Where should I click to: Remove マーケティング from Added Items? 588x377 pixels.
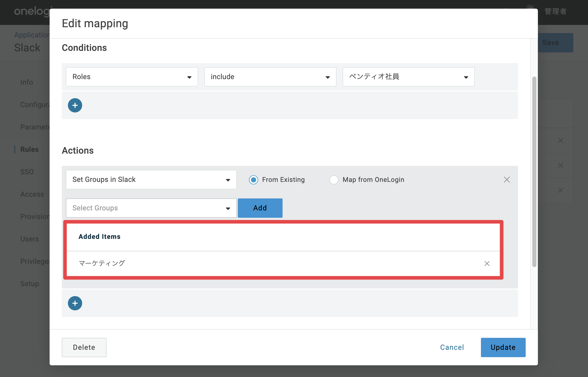click(x=487, y=264)
